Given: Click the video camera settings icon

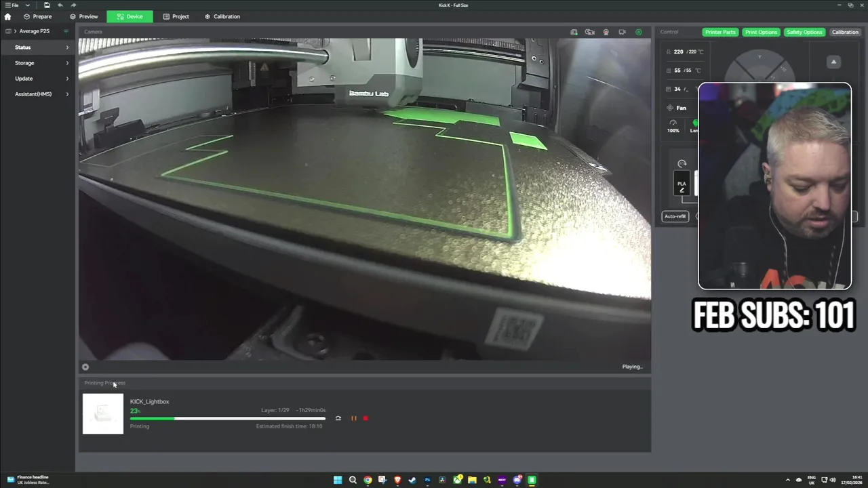Looking at the screenshot, I should coord(622,32).
